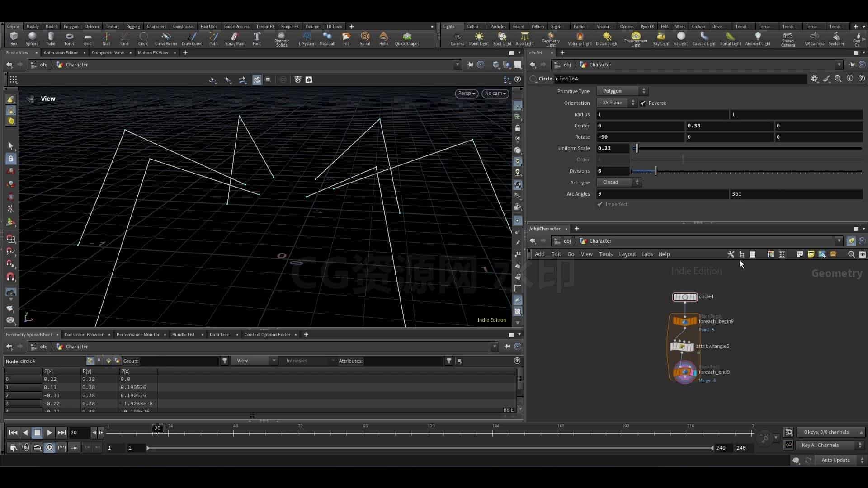Select the Curve Bezier tool
Image resolution: width=868 pixels, height=488 pixels.
[x=166, y=39]
